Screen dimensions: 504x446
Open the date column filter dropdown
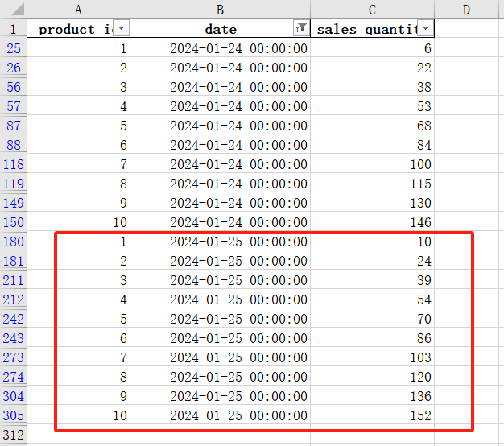tap(301, 29)
